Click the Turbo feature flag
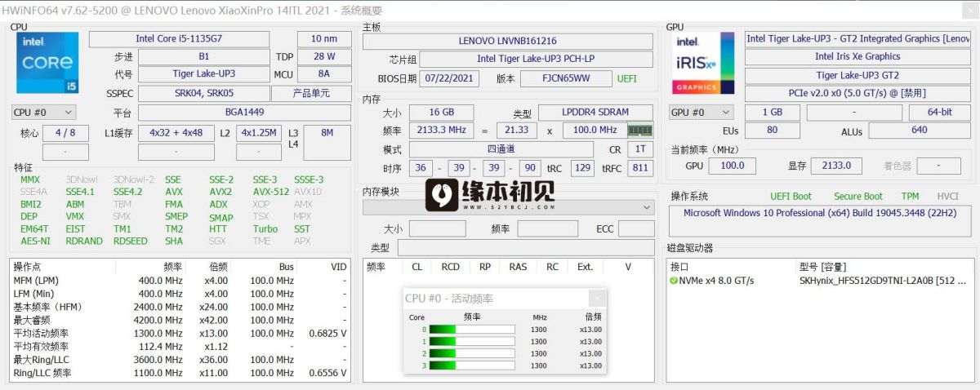The image size is (980, 390). (x=265, y=229)
